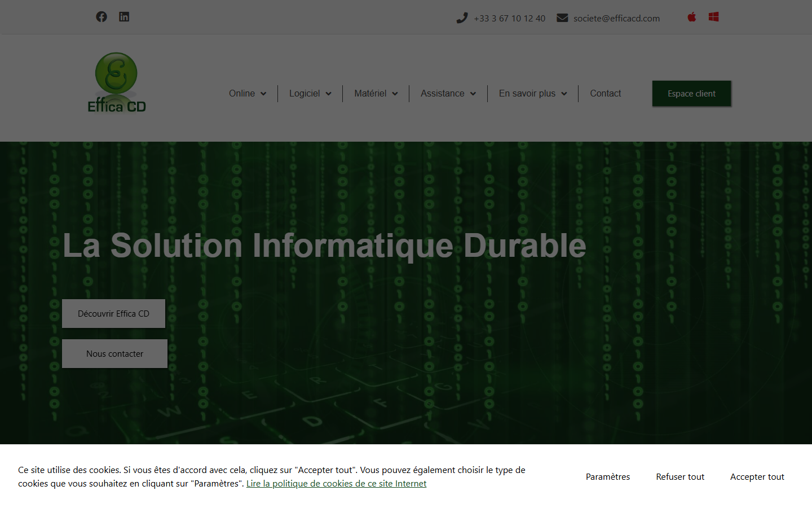Image resolution: width=812 pixels, height=508 pixels.
Task: Open the Facebook page icon
Action: (101, 17)
